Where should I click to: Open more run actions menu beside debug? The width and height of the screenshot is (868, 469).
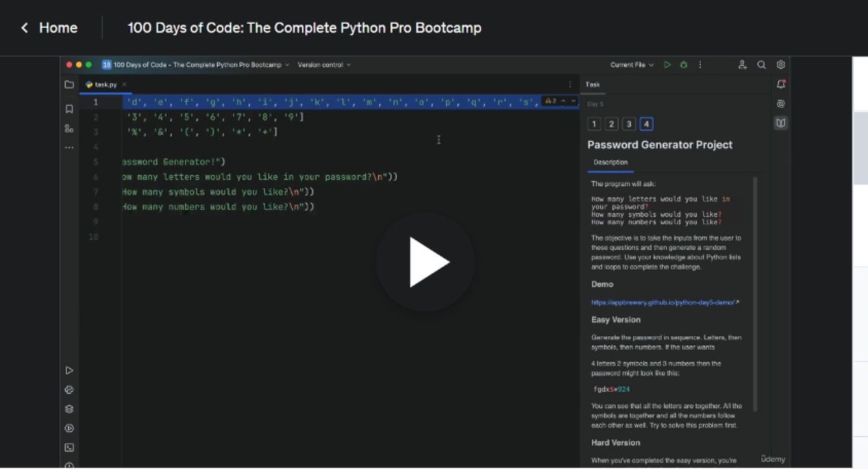coord(700,65)
